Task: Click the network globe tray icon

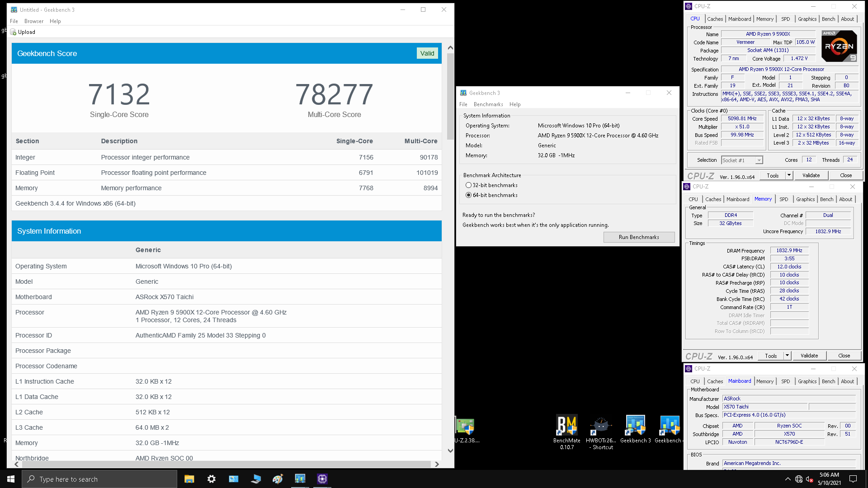Action: tap(799, 479)
